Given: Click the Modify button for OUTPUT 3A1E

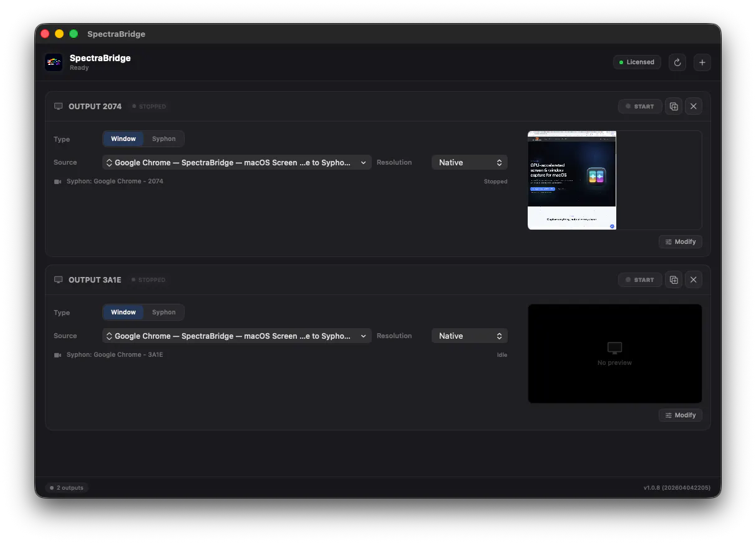Looking at the screenshot, I should pos(681,415).
